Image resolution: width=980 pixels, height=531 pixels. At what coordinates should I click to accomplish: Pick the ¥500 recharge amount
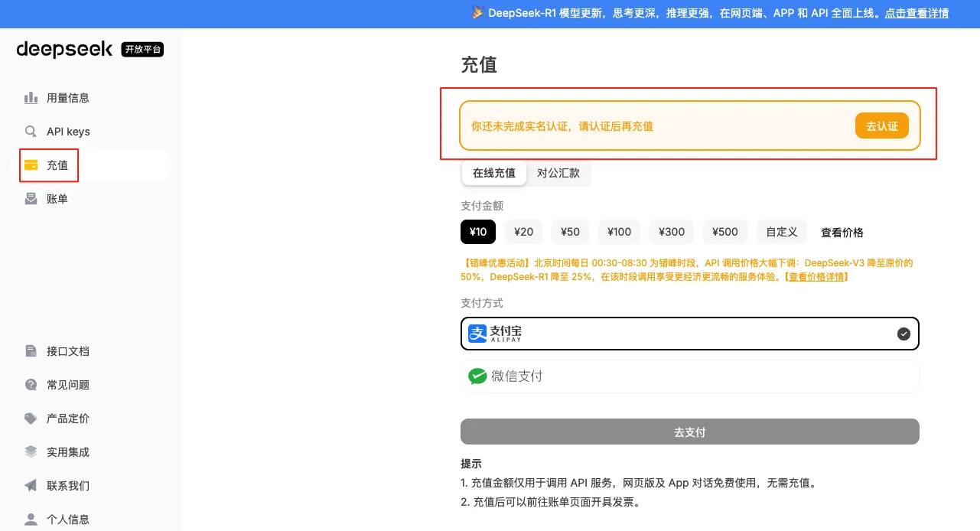724,232
